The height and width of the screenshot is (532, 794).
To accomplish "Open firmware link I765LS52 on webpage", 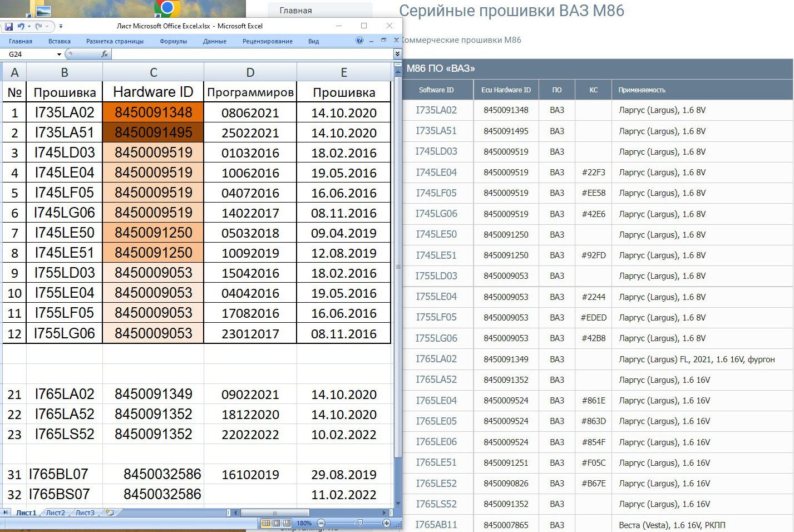I will coord(436,504).
